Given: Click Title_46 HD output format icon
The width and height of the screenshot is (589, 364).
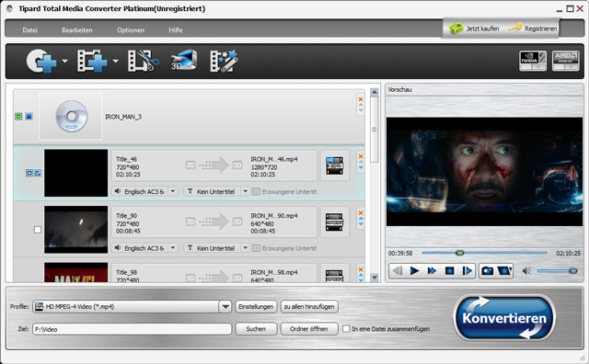Looking at the screenshot, I should tap(334, 165).
